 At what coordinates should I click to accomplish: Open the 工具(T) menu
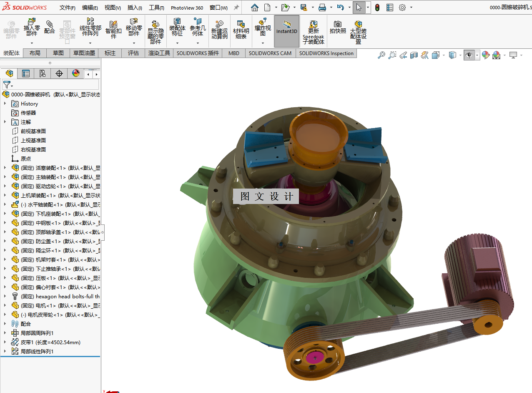pyautogui.click(x=156, y=8)
